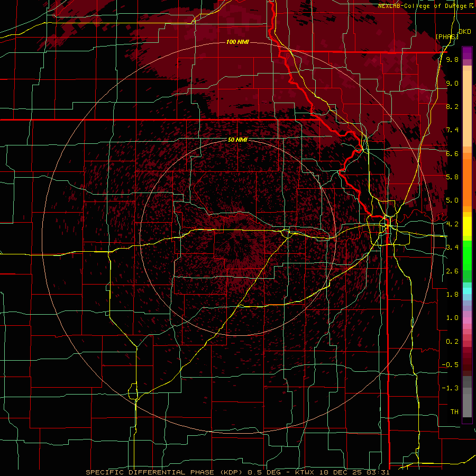The width and height of the screenshot is (476, 476).
Task: Click the 8.2 scale label
Action: pyautogui.click(x=452, y=106)
